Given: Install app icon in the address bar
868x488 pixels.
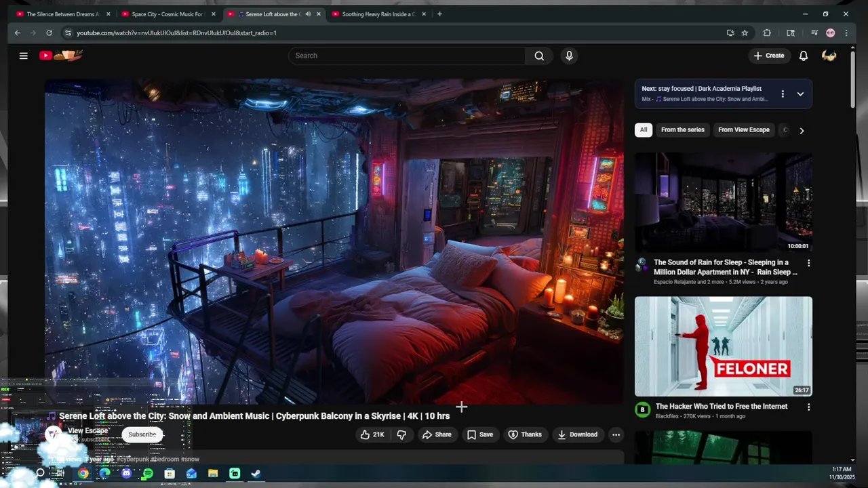Looking at the screenshot, I should (x=730, y=33).
